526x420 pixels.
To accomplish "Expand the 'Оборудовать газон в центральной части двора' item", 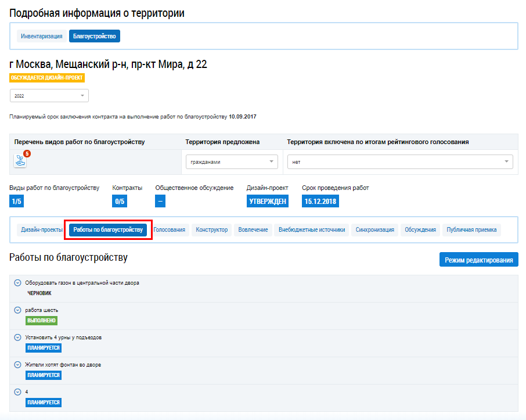I will point(17,283).
